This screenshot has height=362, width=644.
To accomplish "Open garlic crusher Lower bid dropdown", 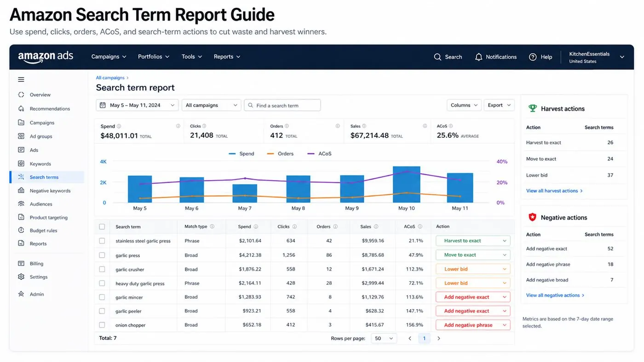I will pyautogui.click(x=473, y=269).
